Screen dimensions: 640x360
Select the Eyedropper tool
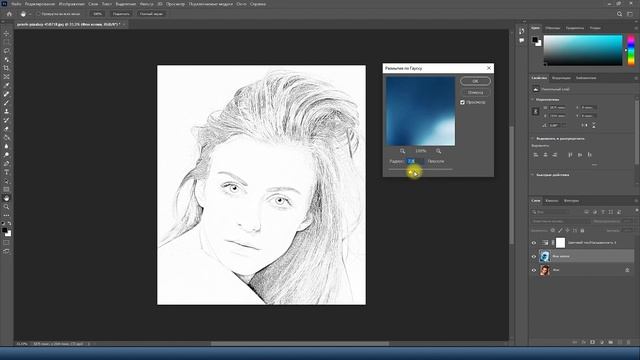tap(6, 85)
